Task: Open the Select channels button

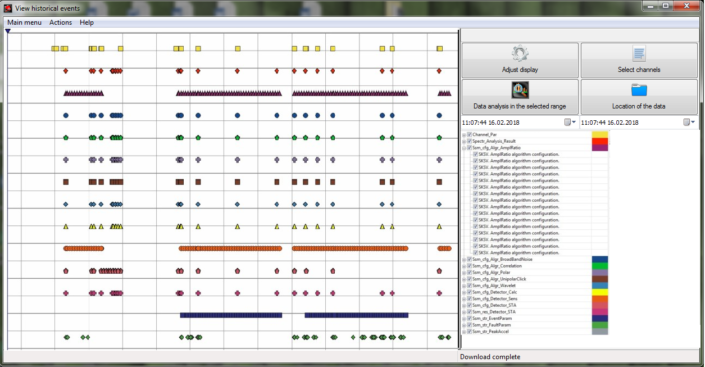Action: tap(639, 60)
